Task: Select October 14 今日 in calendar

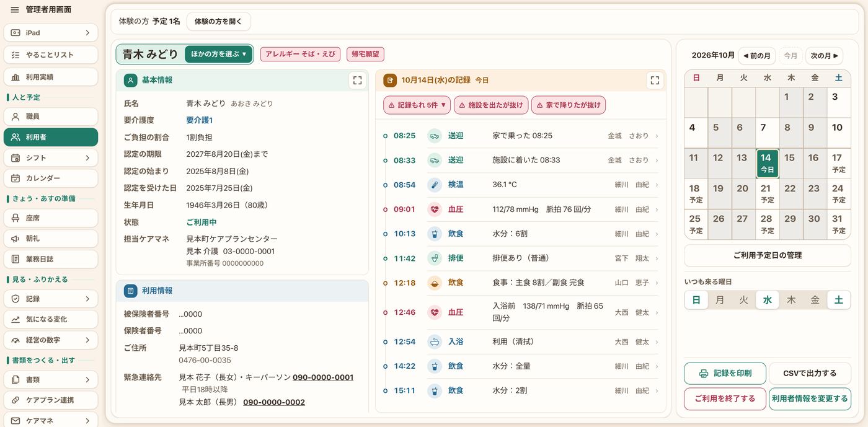Action: [x=767, y=163]
